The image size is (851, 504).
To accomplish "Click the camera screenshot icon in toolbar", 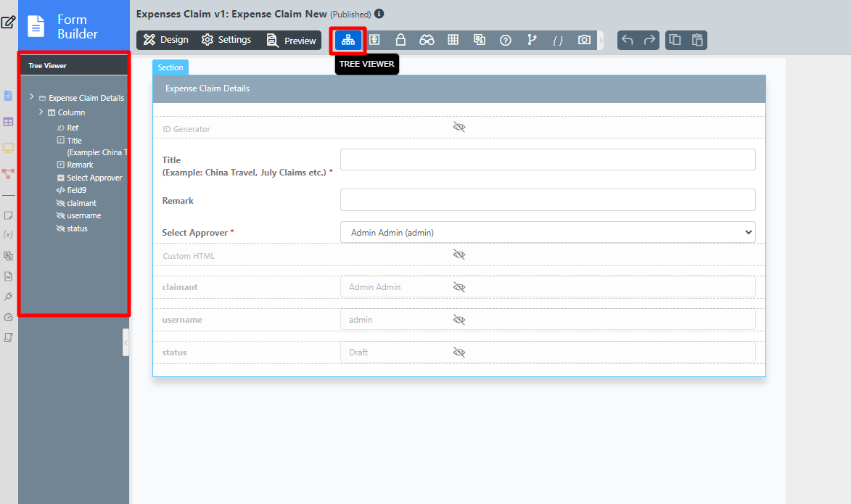I will point(584,40).
